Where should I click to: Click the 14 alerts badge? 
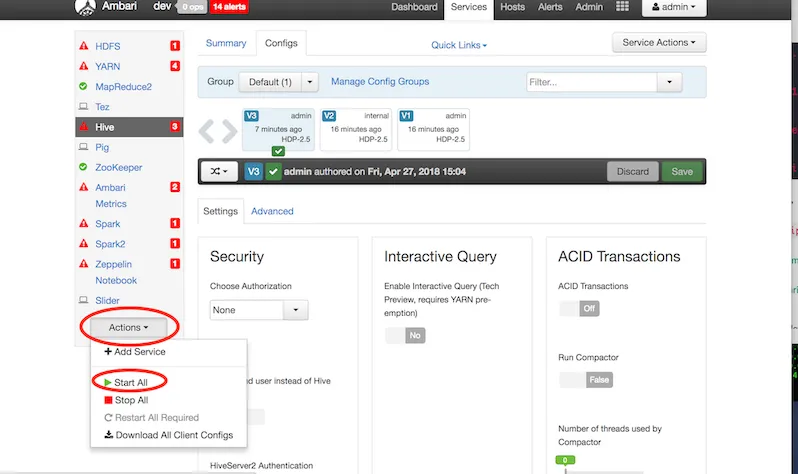tap(229, 7)
